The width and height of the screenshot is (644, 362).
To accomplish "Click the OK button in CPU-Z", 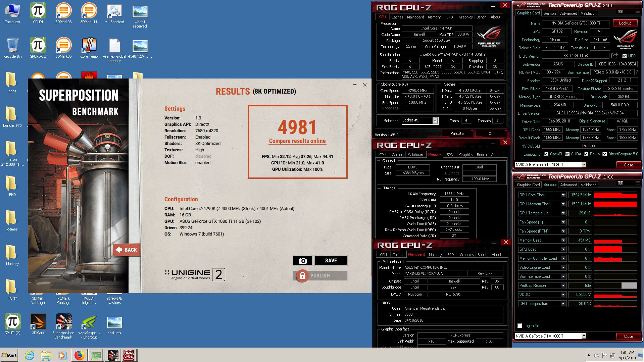I will tap(491, 134).
